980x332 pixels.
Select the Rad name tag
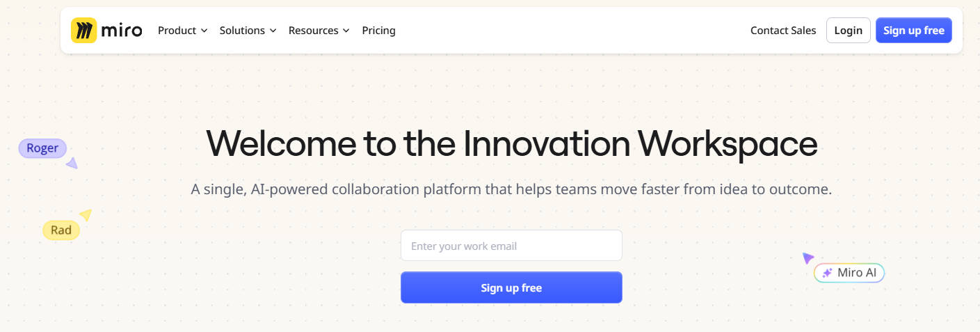point(61,230)
